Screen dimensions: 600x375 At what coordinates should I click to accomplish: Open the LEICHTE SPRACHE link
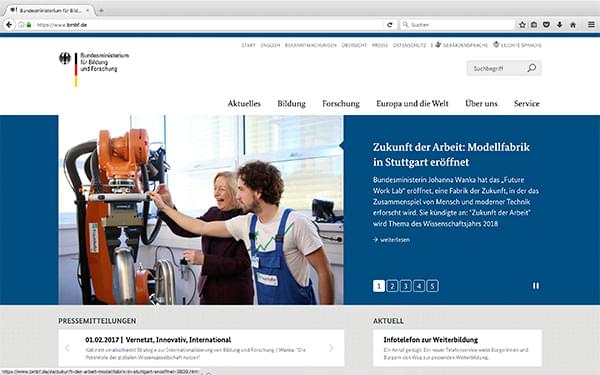tap(517, 45)
